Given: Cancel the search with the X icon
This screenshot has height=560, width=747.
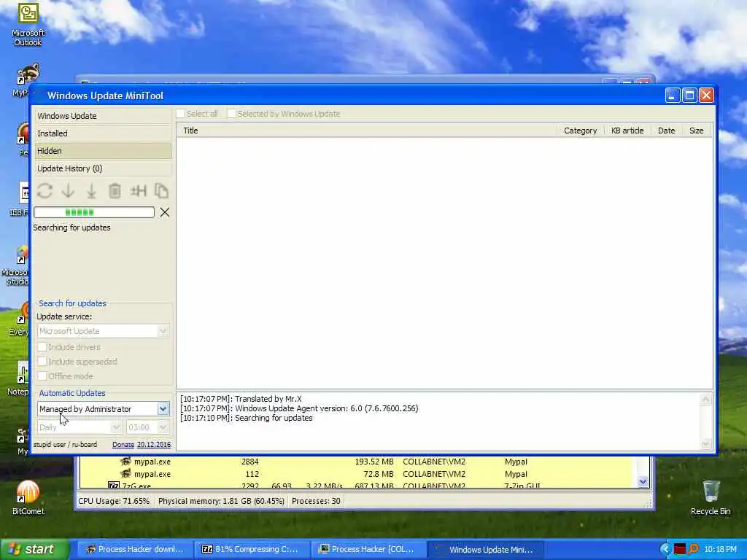Looking at the screenshot, I should 165,212.
